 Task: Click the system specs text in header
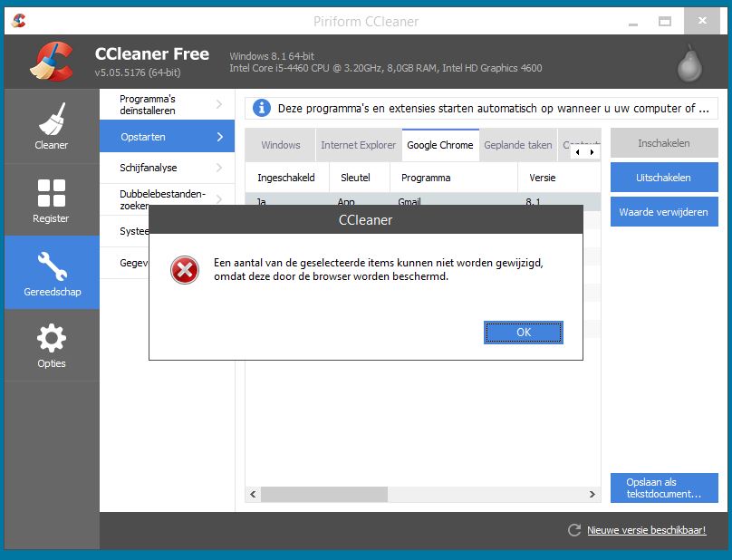click(x=386, y=63)
